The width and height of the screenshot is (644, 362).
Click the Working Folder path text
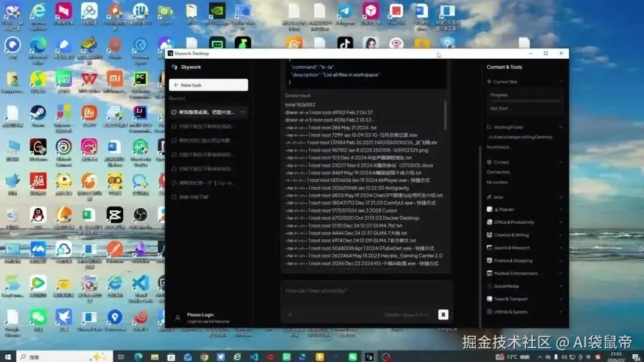520,137
